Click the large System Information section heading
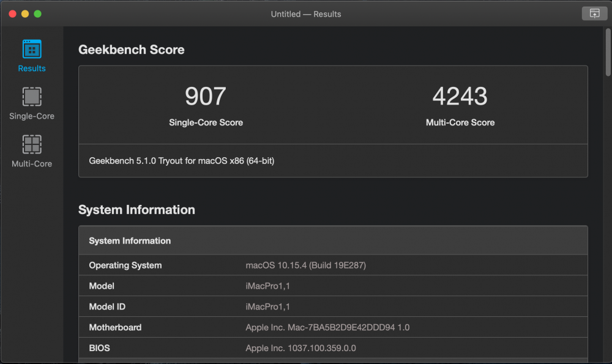The height and width of the screenshot is (364, 612). (136, 210)
